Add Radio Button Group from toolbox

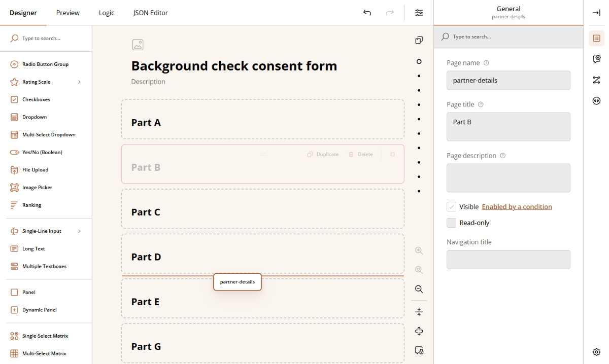coord(45,64)
